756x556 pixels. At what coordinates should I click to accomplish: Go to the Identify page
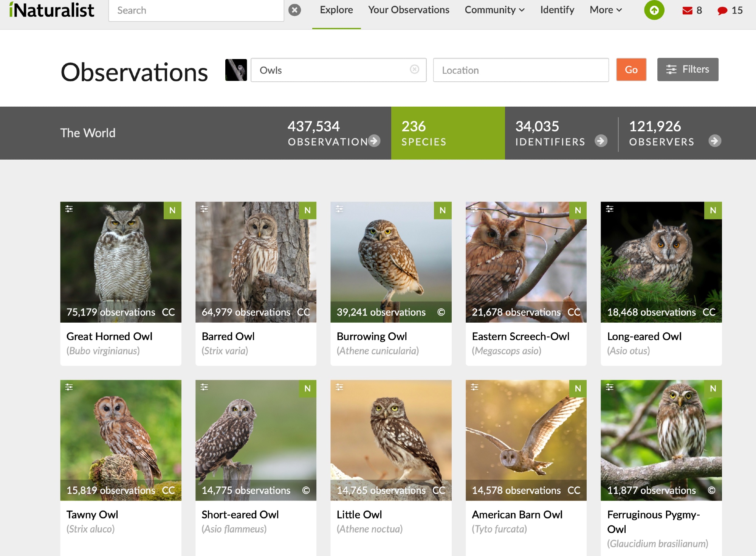[557, 10]
